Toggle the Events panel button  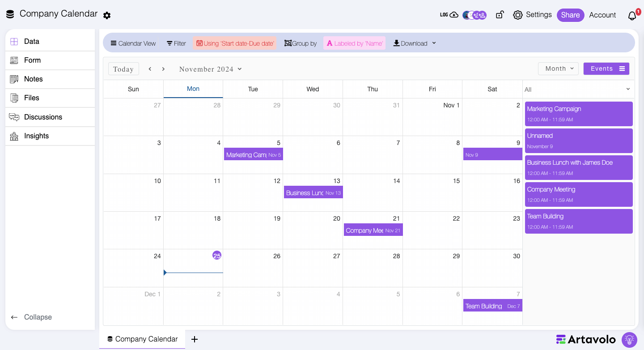point(606,68)
